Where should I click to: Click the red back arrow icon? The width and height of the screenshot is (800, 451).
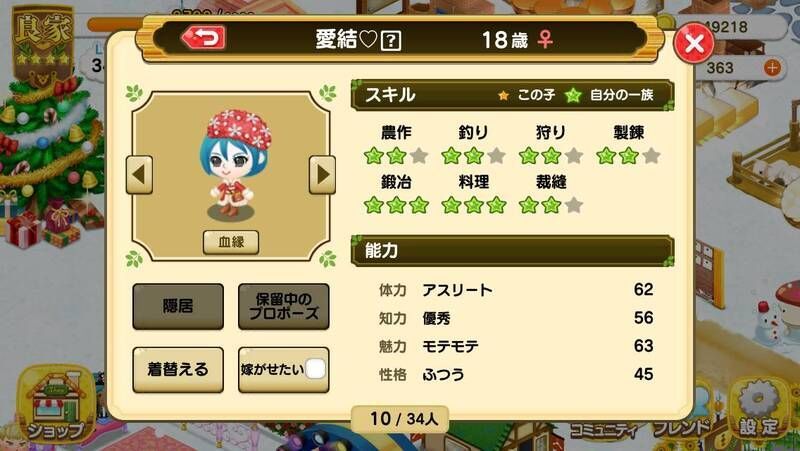203,39
